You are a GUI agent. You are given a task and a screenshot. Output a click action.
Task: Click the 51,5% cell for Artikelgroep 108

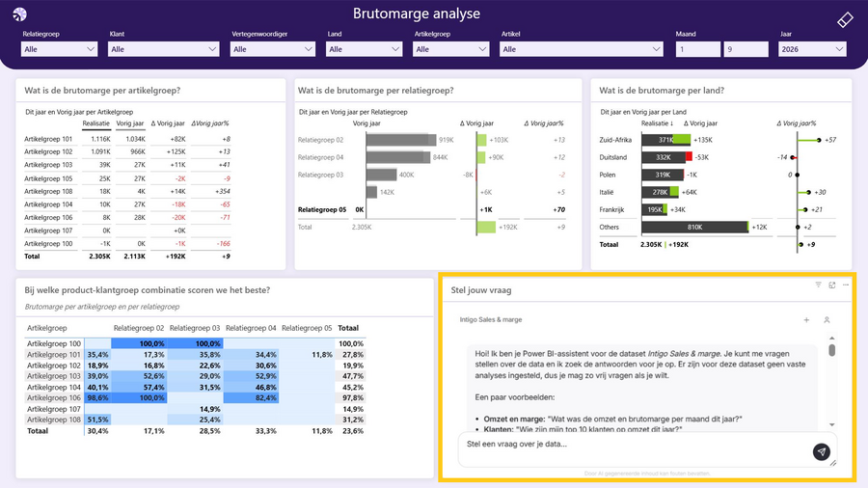point(97,420)
